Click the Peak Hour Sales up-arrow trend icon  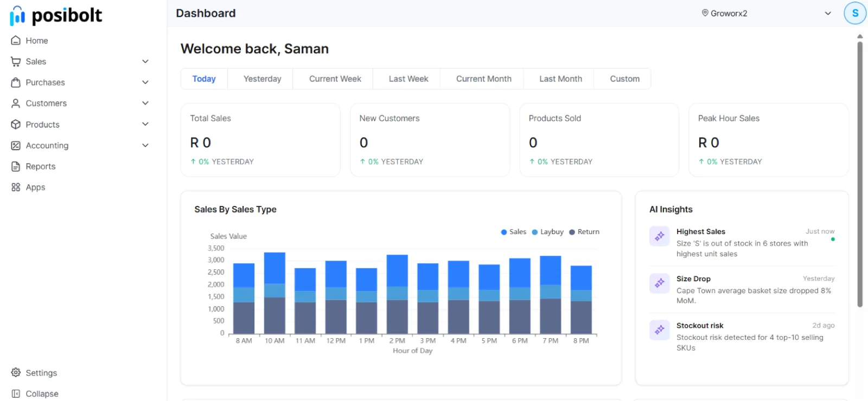coord(701,161)
